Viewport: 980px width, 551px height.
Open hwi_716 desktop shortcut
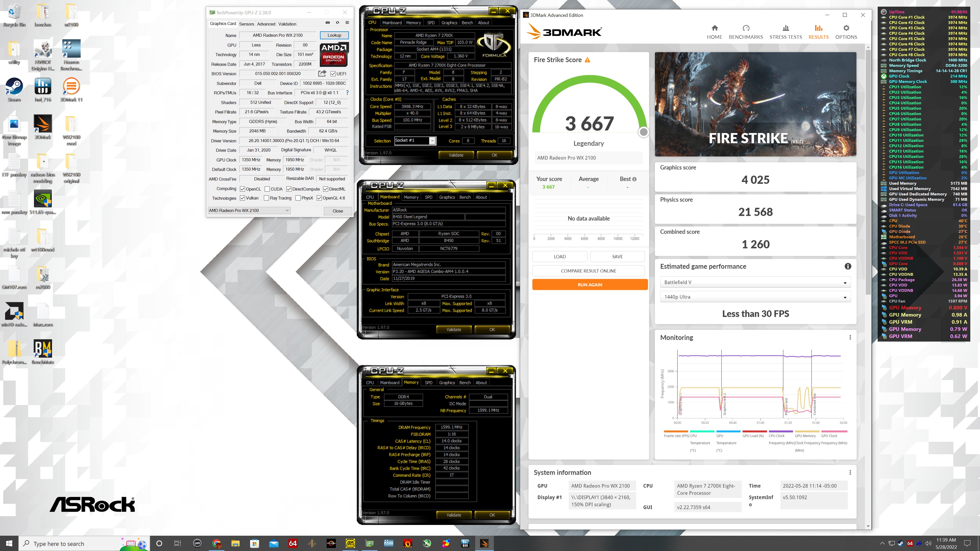pos(43,90)
